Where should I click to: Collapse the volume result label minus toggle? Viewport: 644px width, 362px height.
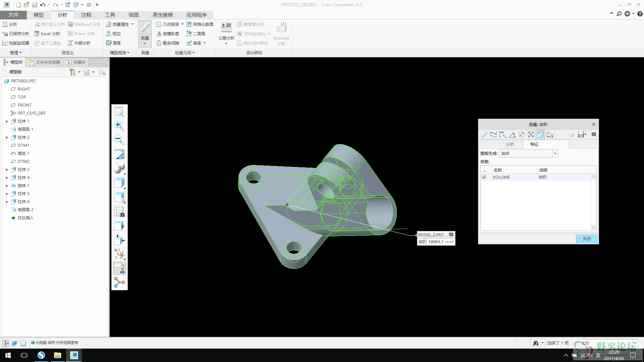tap(451, 235)
